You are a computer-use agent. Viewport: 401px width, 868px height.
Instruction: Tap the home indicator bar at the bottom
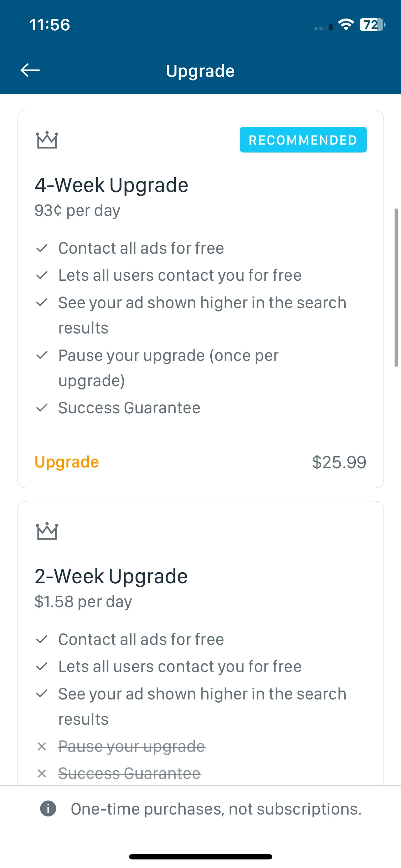pyautogui.click(x=201, y=857)
